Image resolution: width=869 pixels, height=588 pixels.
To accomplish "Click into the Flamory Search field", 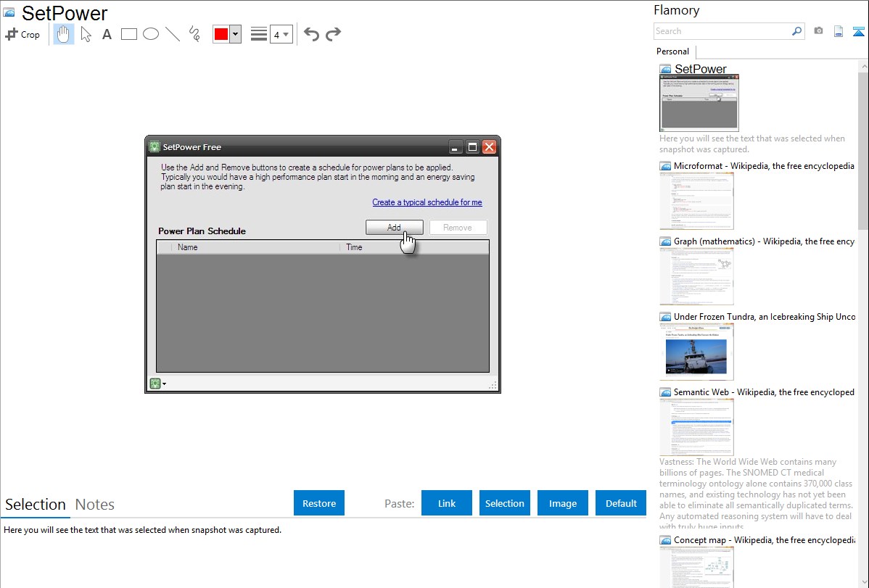I will pos(722,31).
